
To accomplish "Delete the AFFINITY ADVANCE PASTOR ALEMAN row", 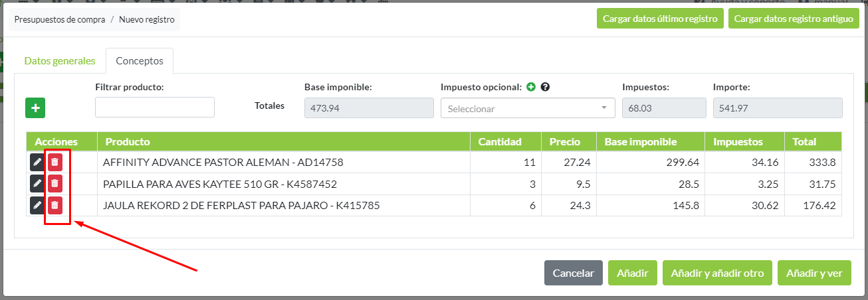I will point(55,162).
